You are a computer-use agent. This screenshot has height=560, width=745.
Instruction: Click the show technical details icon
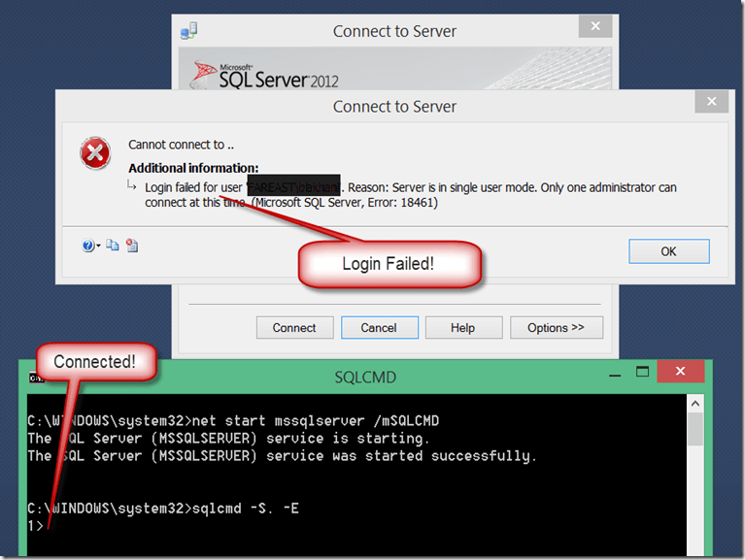[131, 247]
